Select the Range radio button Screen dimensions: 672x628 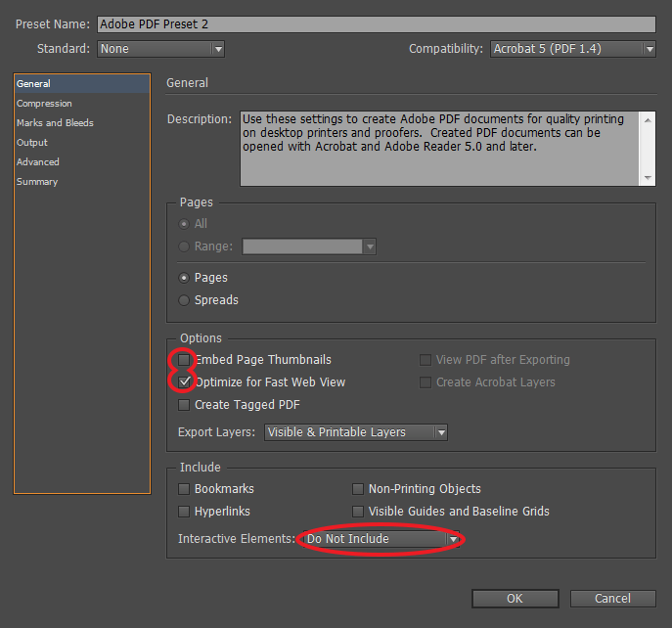pos(184,247)
